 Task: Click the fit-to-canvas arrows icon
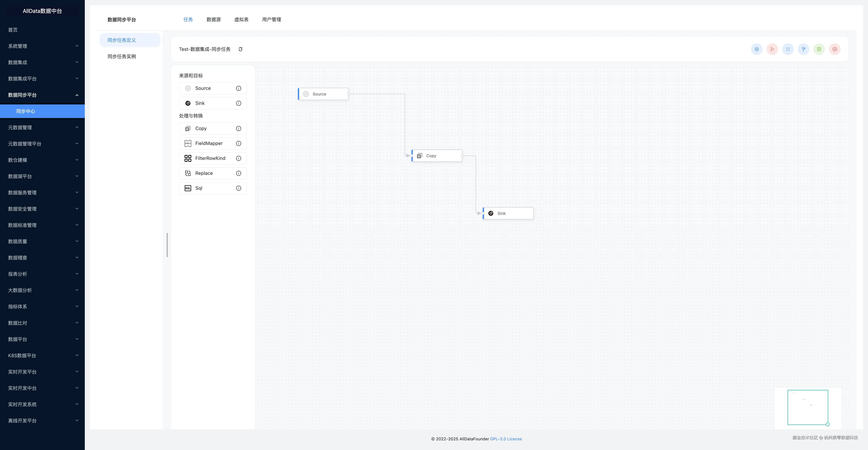pyautogui.click(x=788, y=49)
